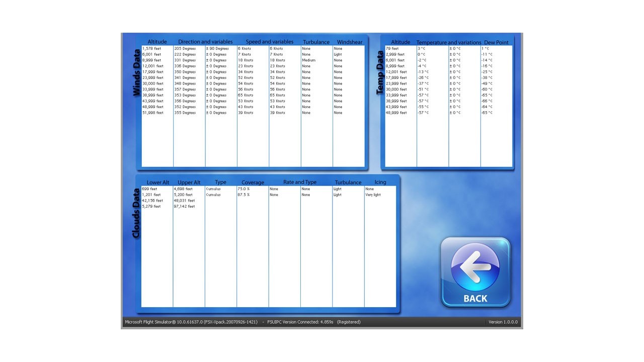644x362 pixels.
Task: Click the Clouds Data panel title
Action: pos(136,214)
